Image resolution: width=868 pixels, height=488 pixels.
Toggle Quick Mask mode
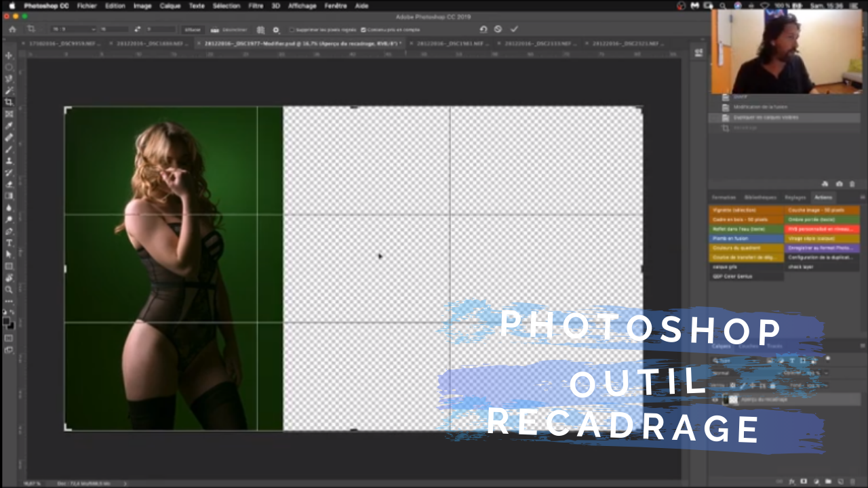(x=9, y=338)
